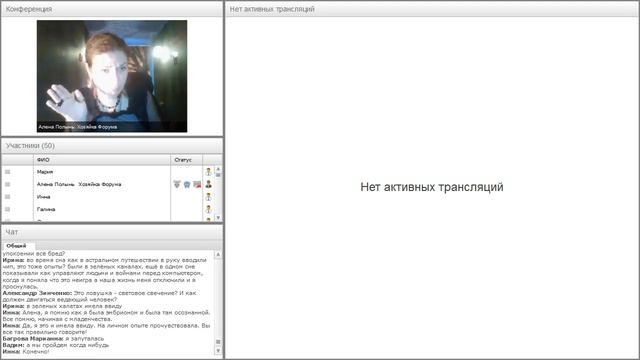
Task: Click Инна's chat message 'Конечно!'
Action: [36, 351]
